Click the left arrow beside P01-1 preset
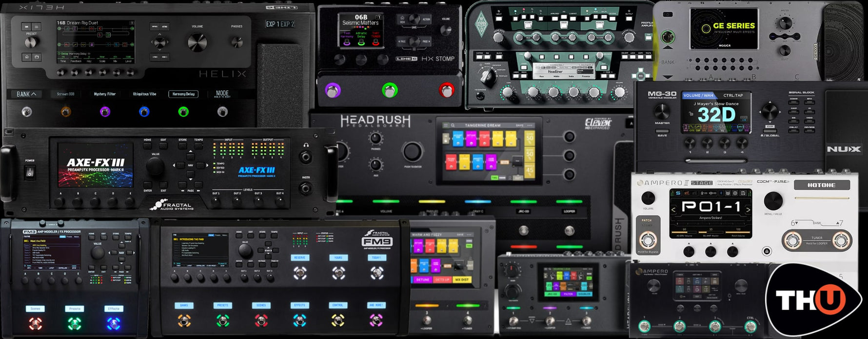 pyautogui.click(x=674, y=209)
